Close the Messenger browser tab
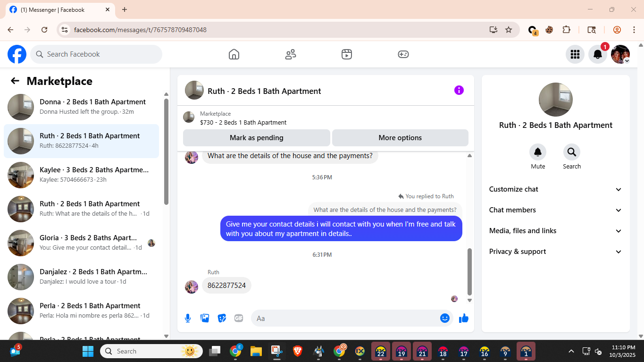Screen dimensions: 644x362 (108, 9)
